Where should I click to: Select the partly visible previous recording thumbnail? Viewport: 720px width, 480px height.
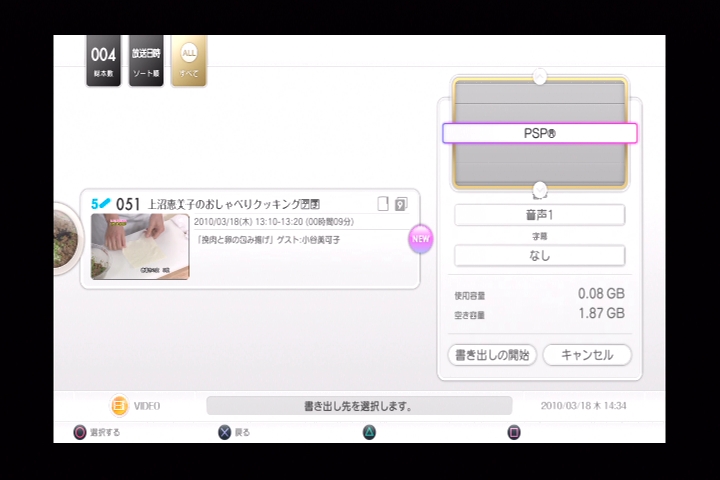pos(68,239)
